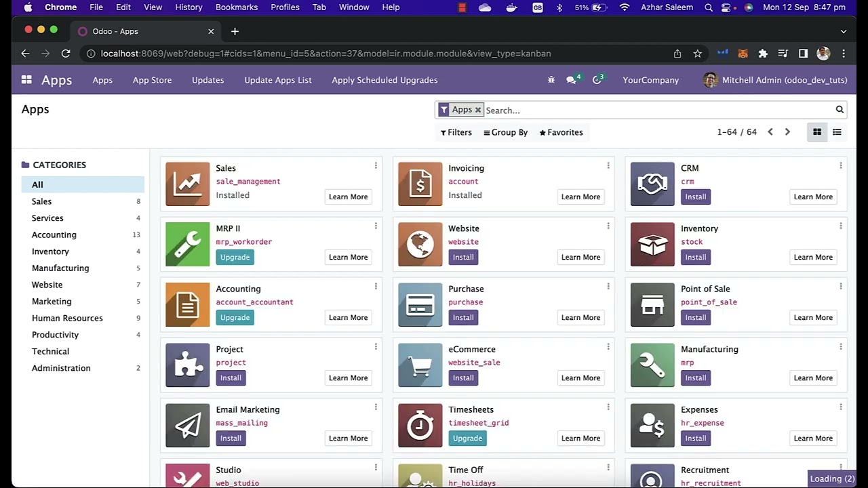Image resolution: width=868 pixels, height=488 pixels.
Task: Remove the Apps filter facet
Action: coord(478,110)
